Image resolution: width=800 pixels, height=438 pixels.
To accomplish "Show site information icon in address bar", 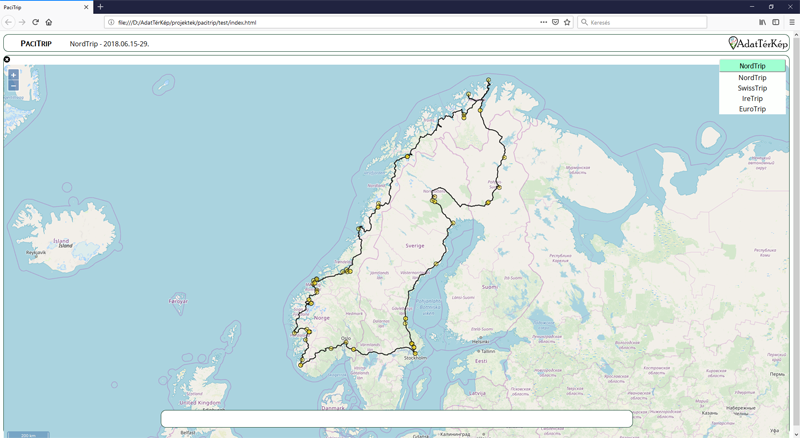I will 111,22.
